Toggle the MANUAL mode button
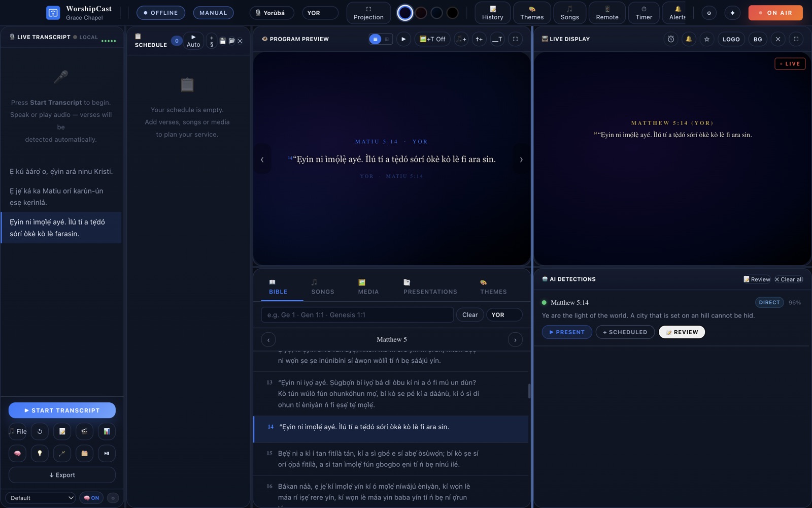 [x=213, y=13]
